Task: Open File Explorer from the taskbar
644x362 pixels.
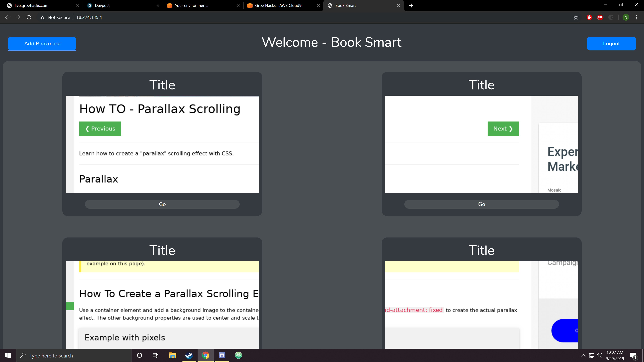Action: 173,355
